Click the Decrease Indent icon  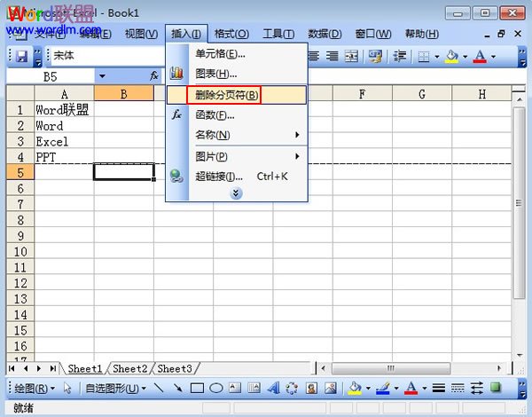point(400,56)
